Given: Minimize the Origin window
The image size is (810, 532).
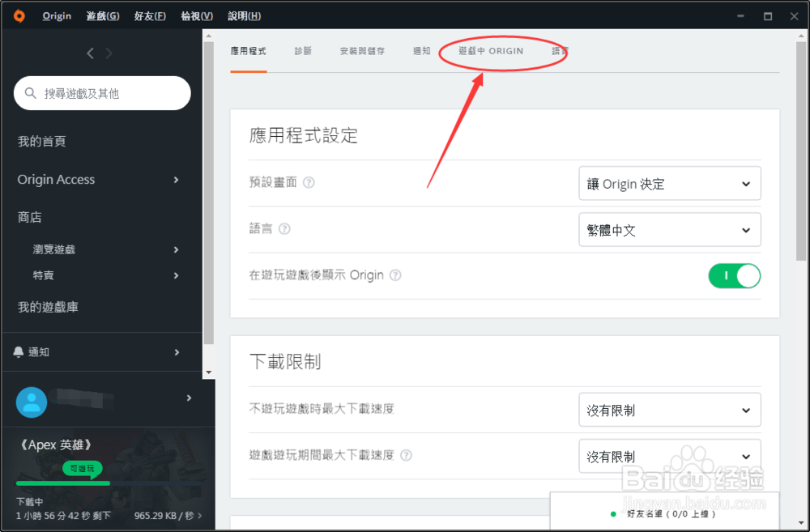Looking at the screenshot, I should [x=741, y=16].
